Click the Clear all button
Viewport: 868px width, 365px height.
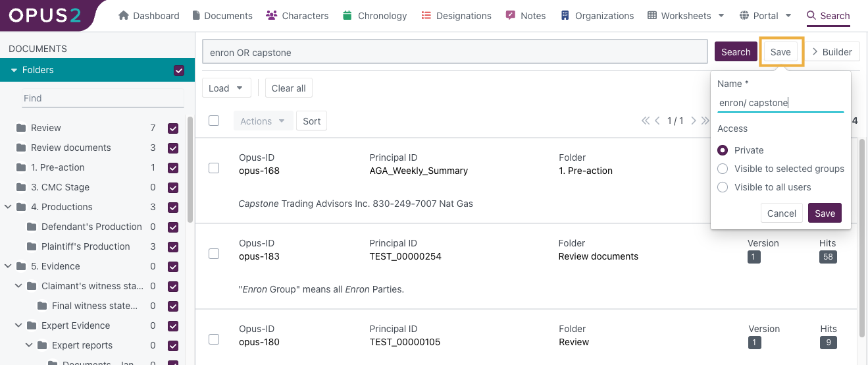(288, 88)
